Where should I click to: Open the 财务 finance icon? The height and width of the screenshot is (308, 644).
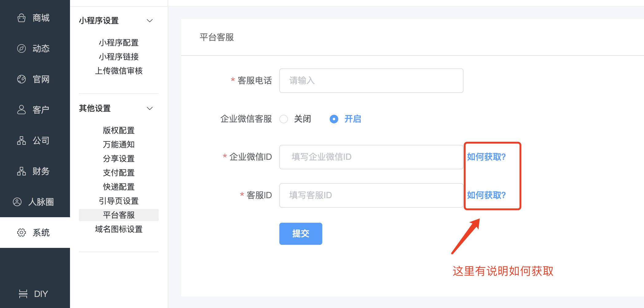tap(21, 171)
